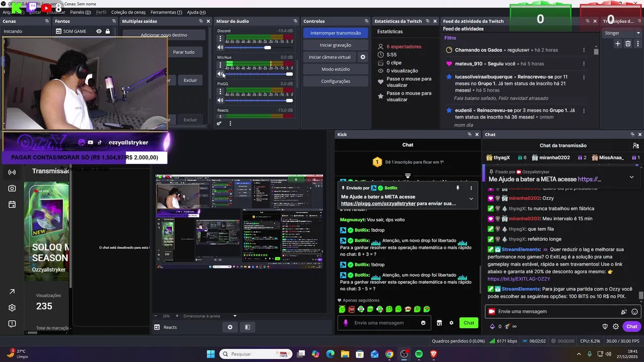Delete transition trash icon
This screenshot has width=644, height=362.
tap(628, 44)
